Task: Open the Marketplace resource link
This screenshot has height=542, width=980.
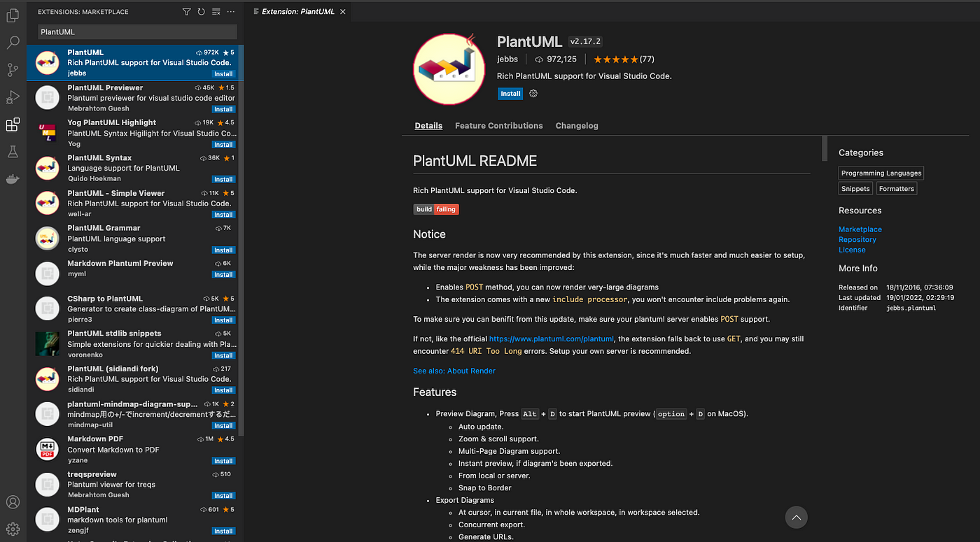Action: tap(860, 229)
